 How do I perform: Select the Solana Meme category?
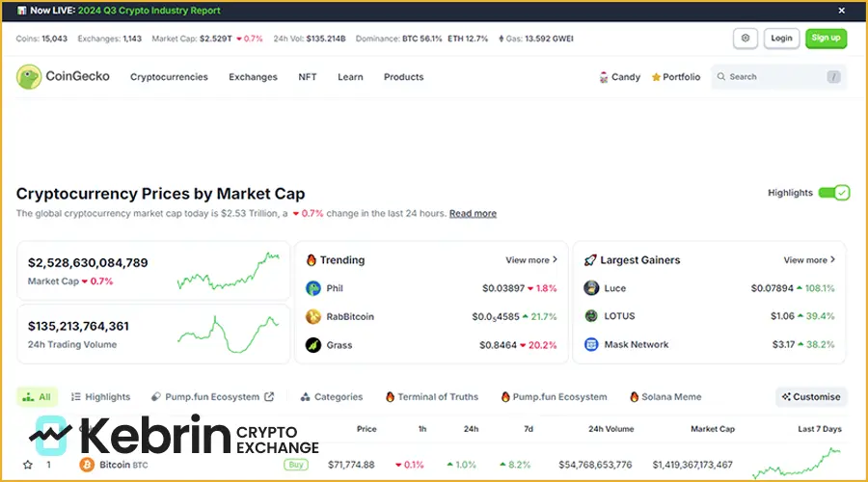665,397
